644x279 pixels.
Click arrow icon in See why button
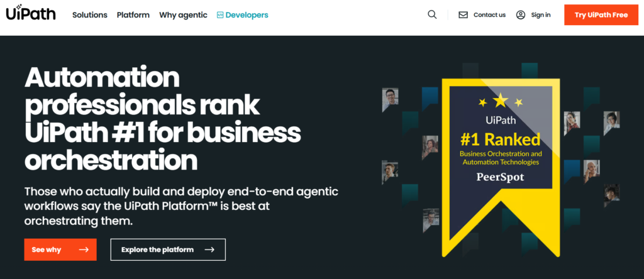tap(84, 249)
